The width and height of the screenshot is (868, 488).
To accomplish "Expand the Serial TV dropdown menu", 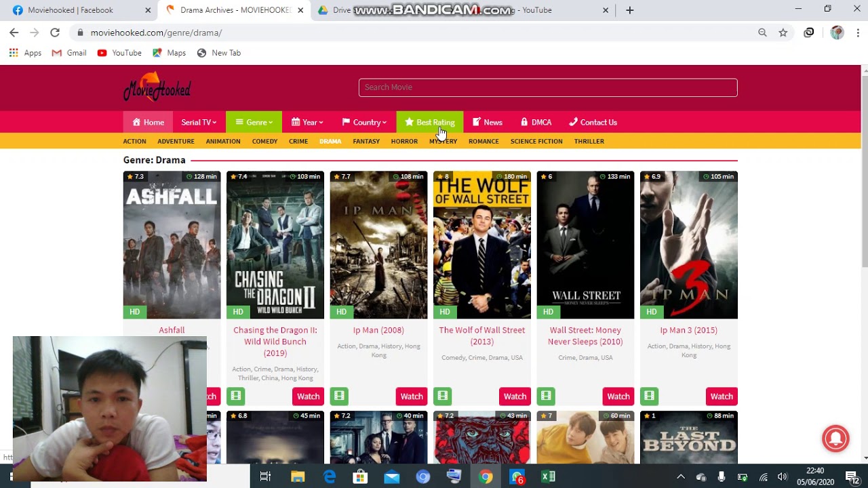I will pos(199,123).
